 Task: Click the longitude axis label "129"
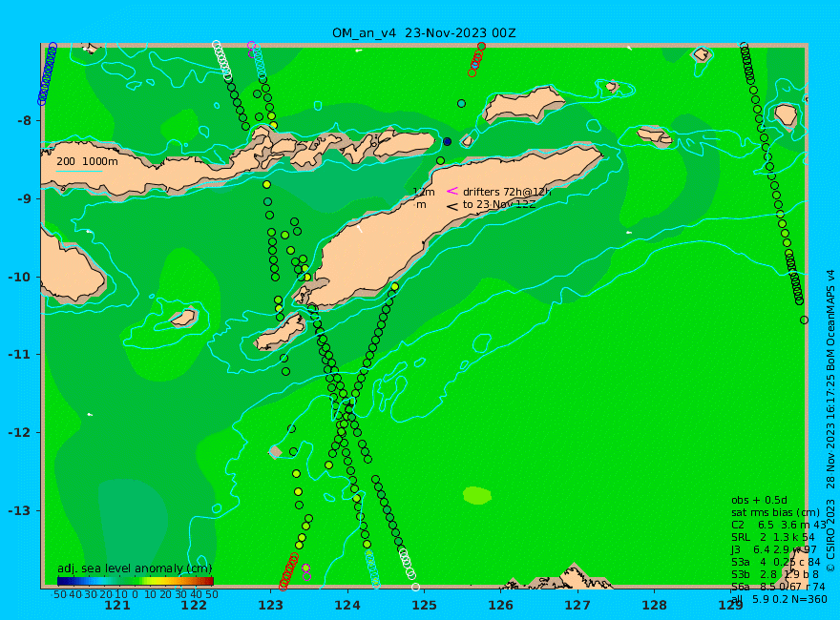click(x=731, y=606)
